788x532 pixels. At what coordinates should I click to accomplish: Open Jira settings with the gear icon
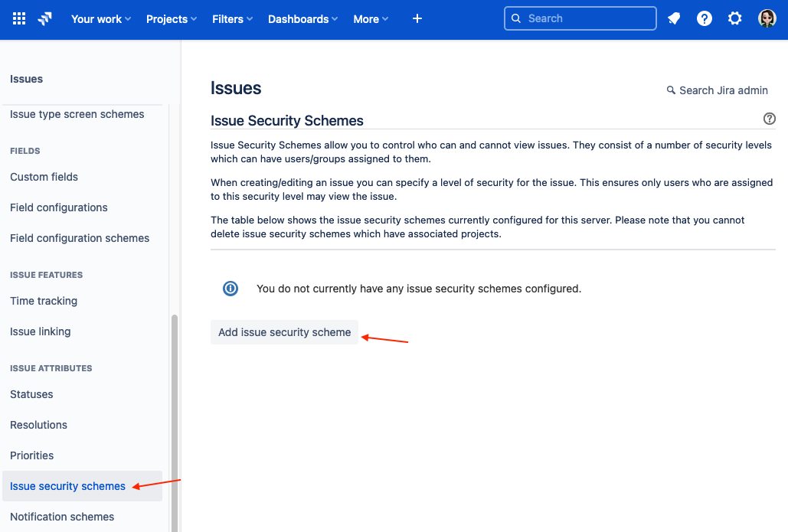click(x=735, y=18)
